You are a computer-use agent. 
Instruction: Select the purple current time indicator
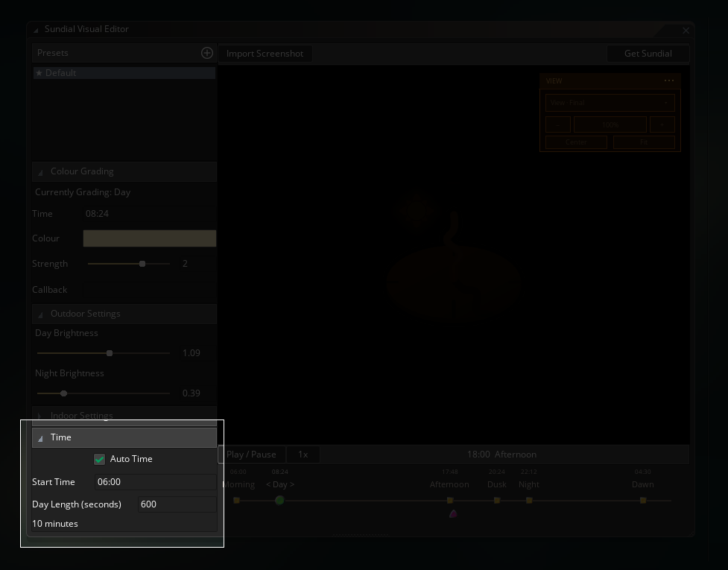pos(453,513)
